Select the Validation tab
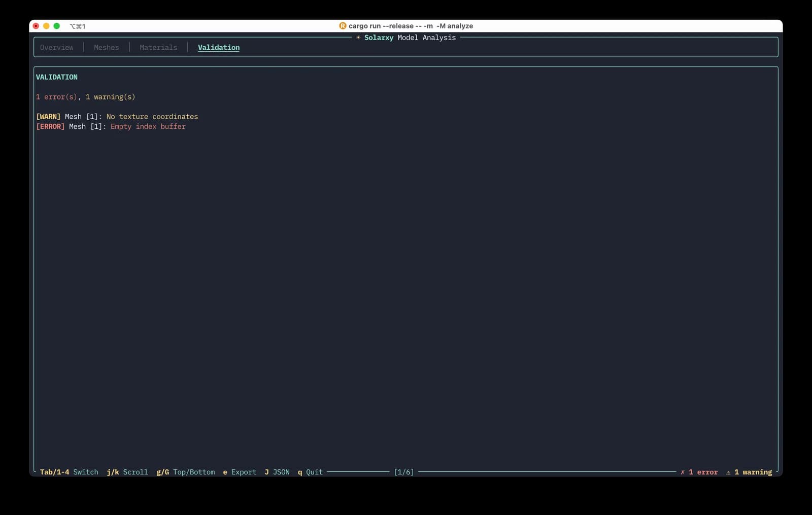 (219, 47)
